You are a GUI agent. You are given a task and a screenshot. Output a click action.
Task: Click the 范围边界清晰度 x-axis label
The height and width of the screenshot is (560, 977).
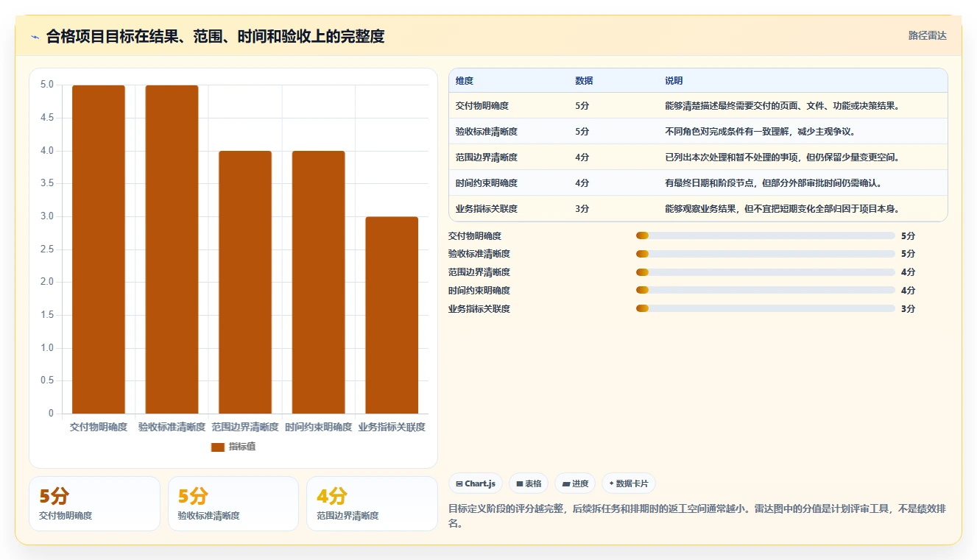(x=245, y=427)
